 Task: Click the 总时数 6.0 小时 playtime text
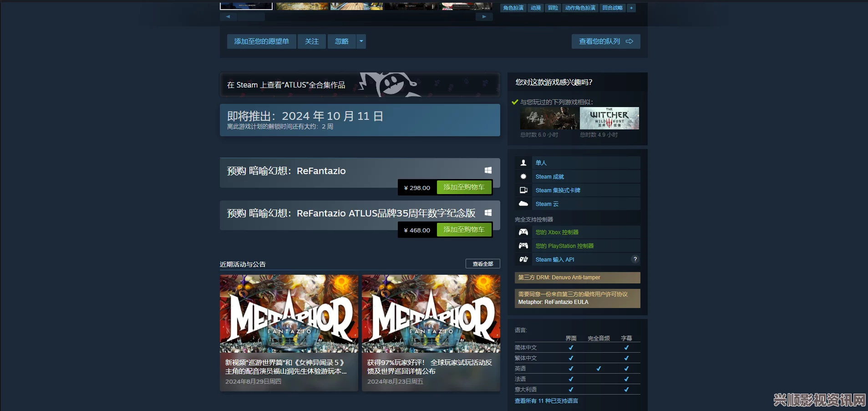click(539, 135)
